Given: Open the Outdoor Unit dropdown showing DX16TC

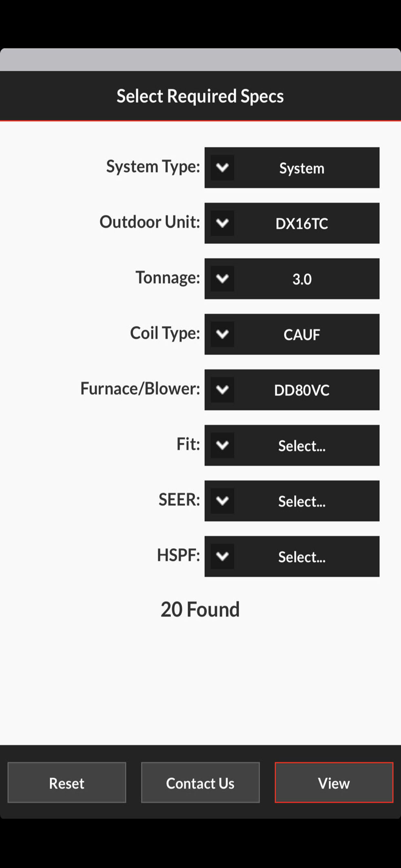Looking at the screenshot, I should pos(292,223).
